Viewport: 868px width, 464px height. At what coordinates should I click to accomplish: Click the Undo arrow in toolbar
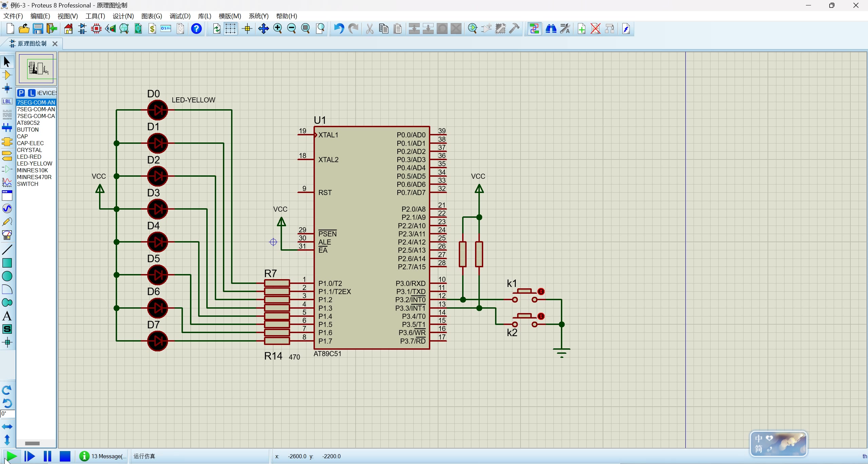(x=338, y=29)
